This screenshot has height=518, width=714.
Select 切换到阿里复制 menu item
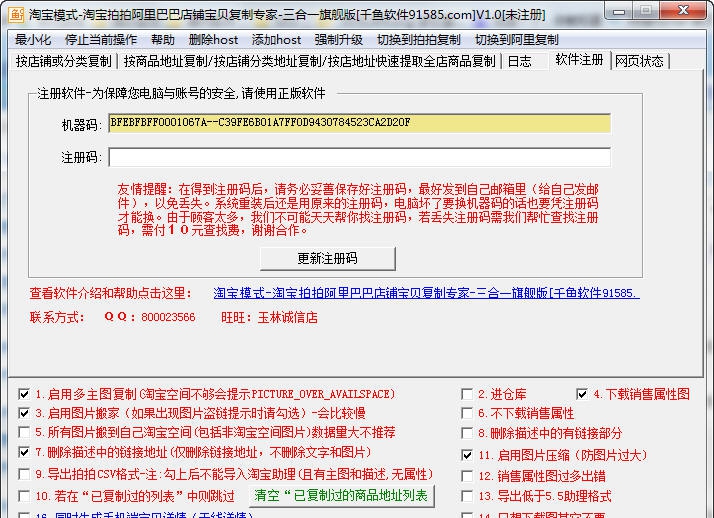(x=516, y=40)
